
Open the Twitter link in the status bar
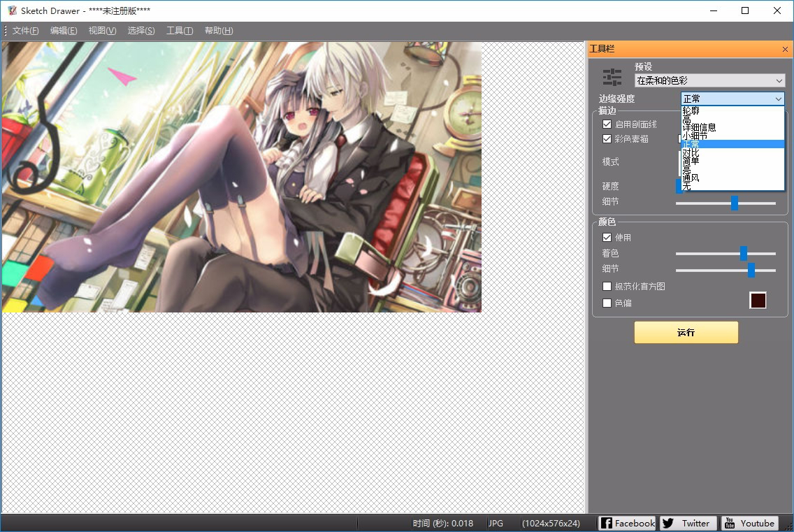[688, 523]
